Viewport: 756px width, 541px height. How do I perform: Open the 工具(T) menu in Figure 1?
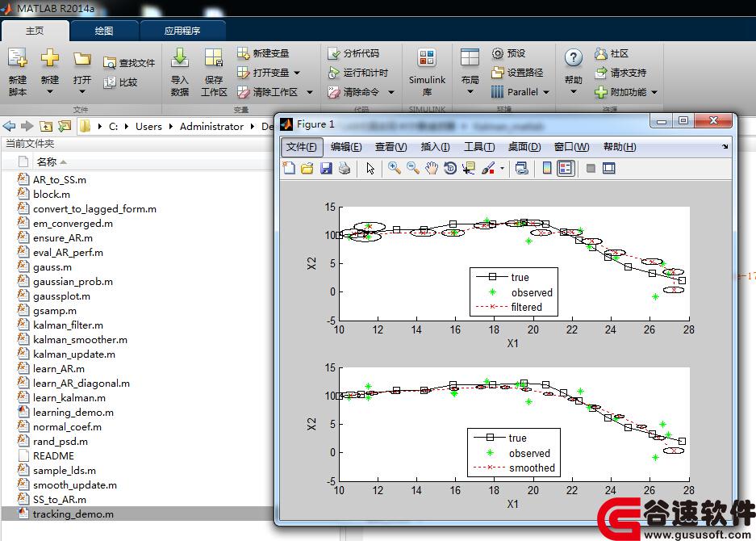click(x=479, y=147)
